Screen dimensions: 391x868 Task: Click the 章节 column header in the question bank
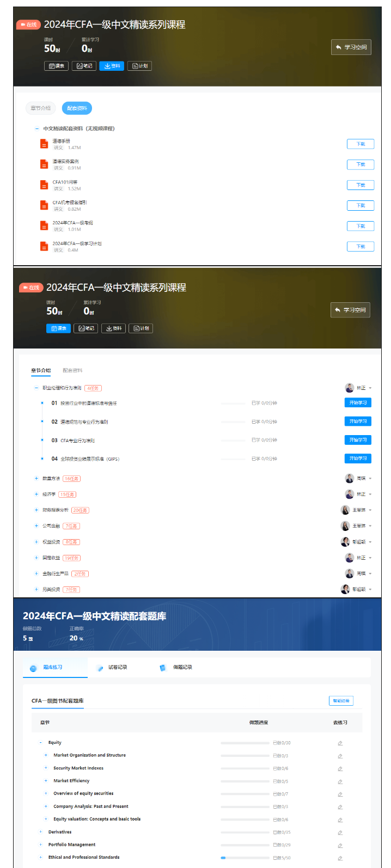(45, 723)
